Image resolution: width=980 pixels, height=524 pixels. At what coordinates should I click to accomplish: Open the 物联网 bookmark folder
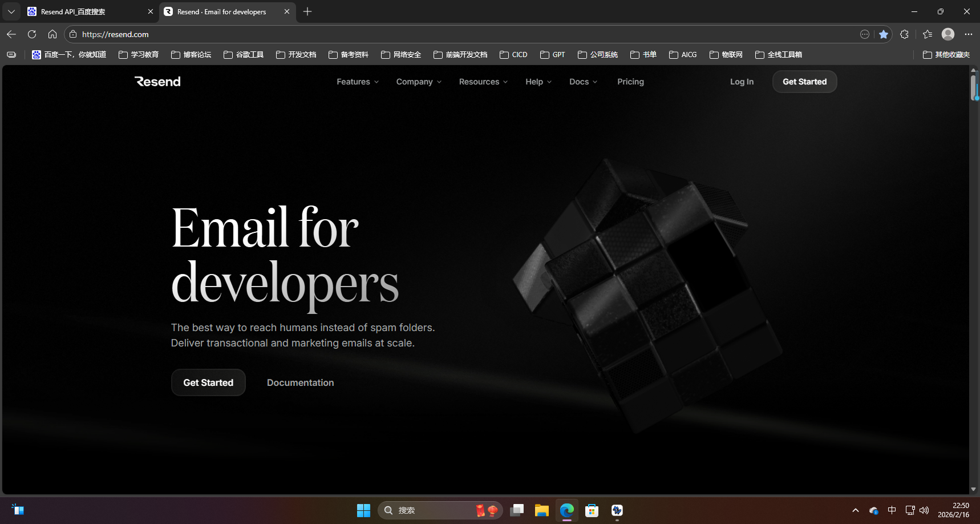pos(726,55)
